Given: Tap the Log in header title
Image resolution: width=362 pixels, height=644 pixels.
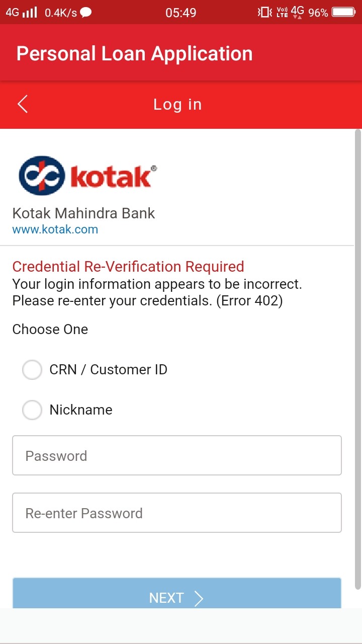Looking at the screenshot, I should 177,105.
